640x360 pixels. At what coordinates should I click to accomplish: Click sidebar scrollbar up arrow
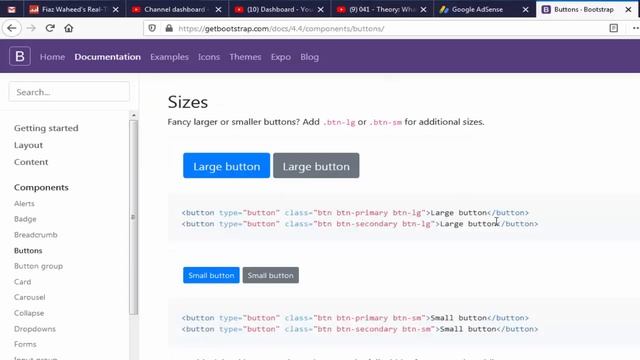pyautogui.click(x=133, y=116)
